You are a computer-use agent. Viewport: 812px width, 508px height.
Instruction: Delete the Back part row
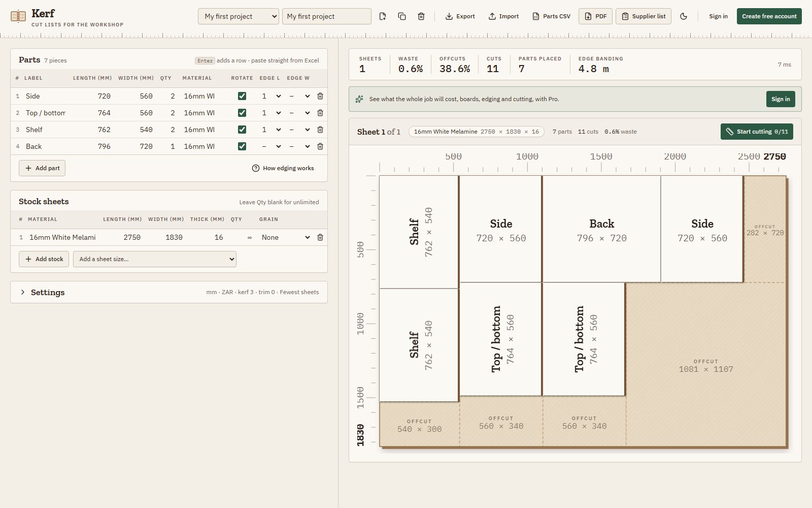click(320, 146)
